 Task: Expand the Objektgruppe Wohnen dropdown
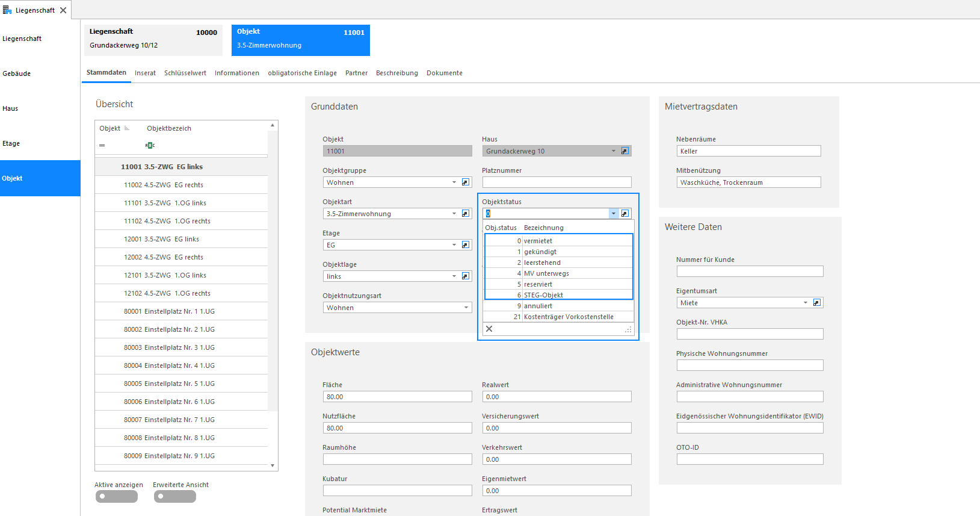pos(454,182)
